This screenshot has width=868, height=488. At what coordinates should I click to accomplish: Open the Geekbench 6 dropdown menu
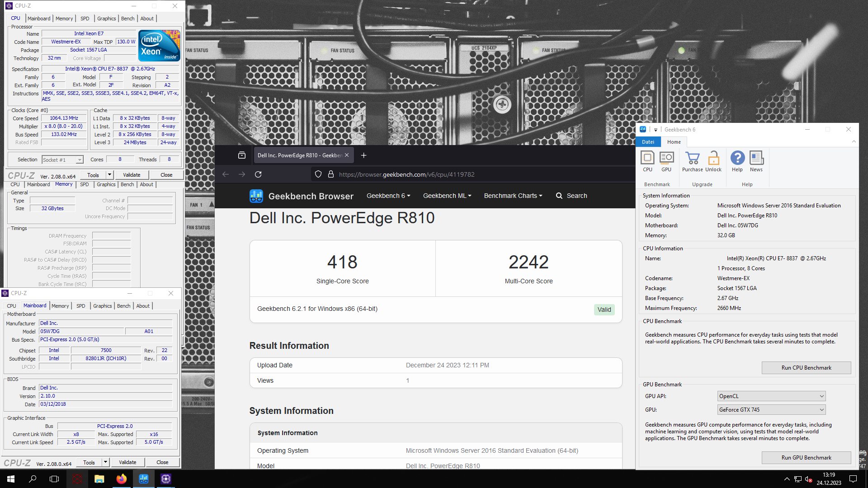coord(388,196)
